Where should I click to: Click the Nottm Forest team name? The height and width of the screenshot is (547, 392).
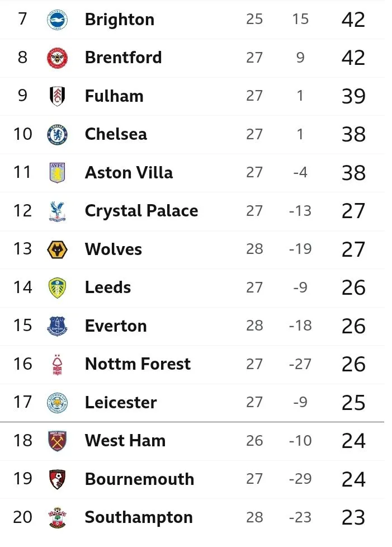[x=138, y=364]
